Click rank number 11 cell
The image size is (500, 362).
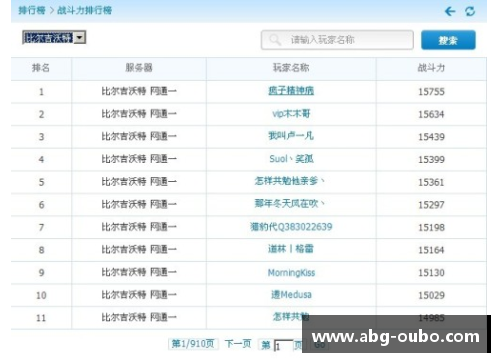(41, 318)
